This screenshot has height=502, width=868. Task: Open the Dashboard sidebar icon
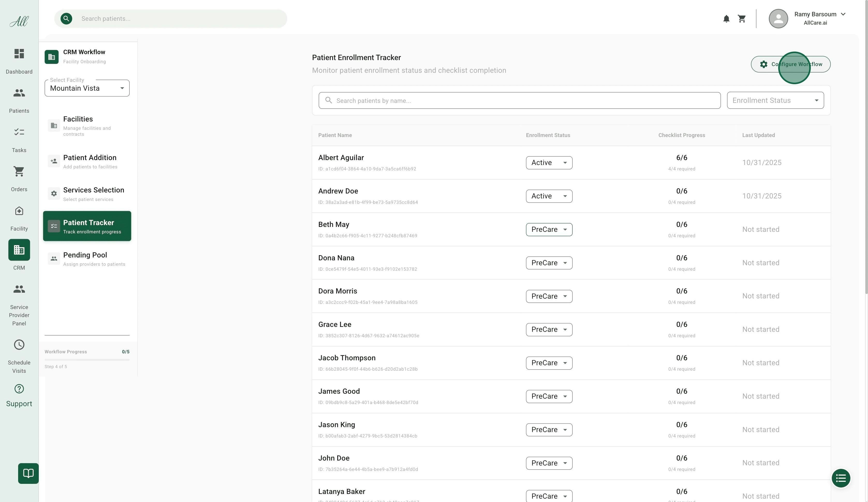coord(19,54)
